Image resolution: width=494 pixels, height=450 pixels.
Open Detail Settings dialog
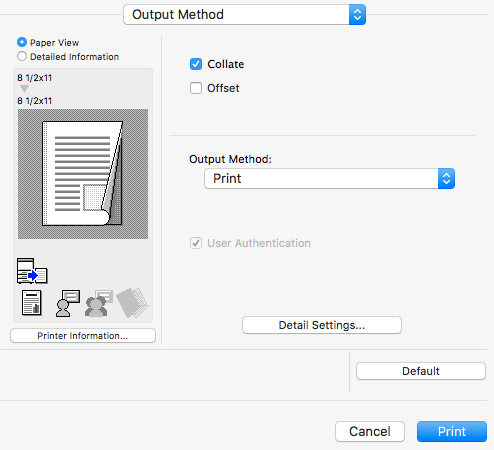point(322,325)
